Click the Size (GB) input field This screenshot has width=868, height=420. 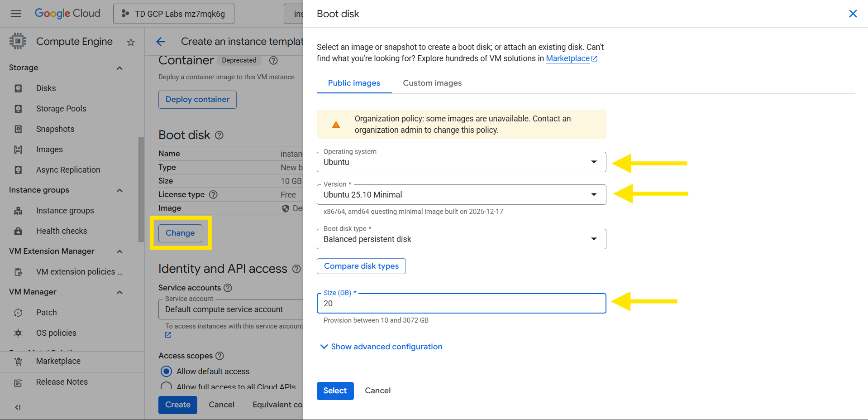[x=461, y=304]
